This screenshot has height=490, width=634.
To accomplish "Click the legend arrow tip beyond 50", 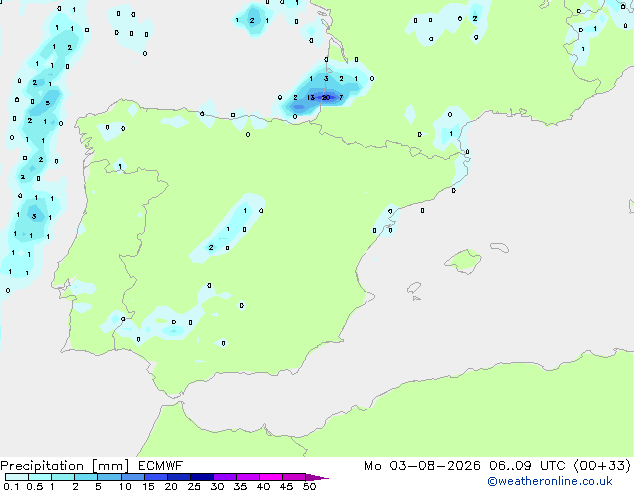I will pos(317,477).
